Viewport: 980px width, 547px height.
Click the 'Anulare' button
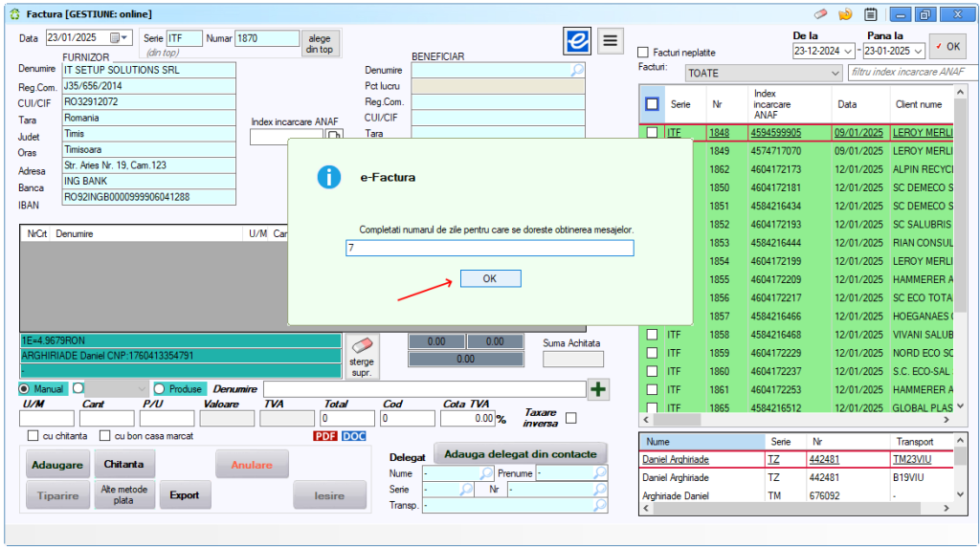252,465
